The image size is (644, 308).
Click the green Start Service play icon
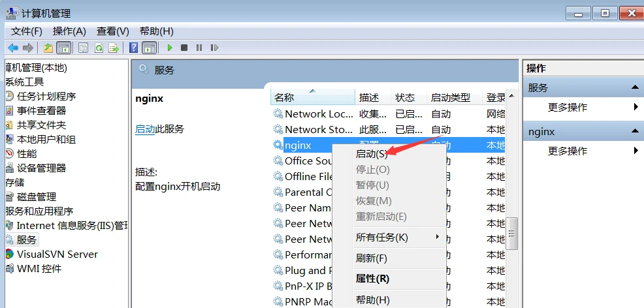(x=170, y=48)
